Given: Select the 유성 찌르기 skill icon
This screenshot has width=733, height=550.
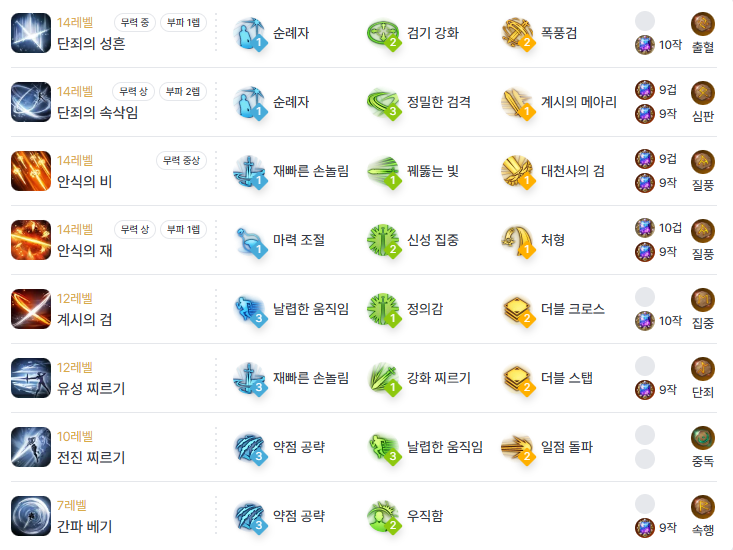Looking at the screenshot, I should click(x=31, y=378).
